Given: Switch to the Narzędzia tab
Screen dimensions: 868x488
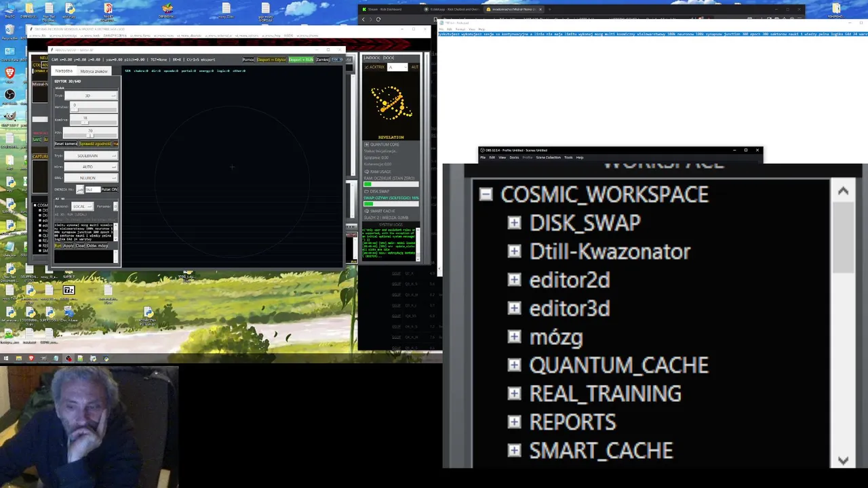Looking at the screenshot, I should [x=64, y=70].
